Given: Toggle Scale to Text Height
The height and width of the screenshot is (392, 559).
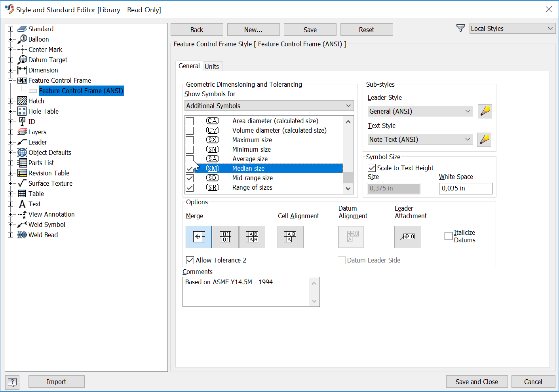Looking at the screenshot, I should (371, 167).
